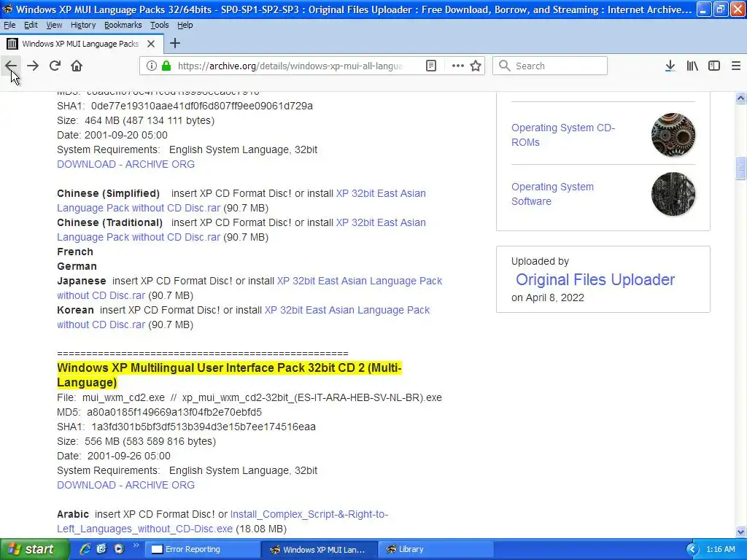Toggle reader view icon
The width and height of the screenshot is (747, 560).
(431, 66)
